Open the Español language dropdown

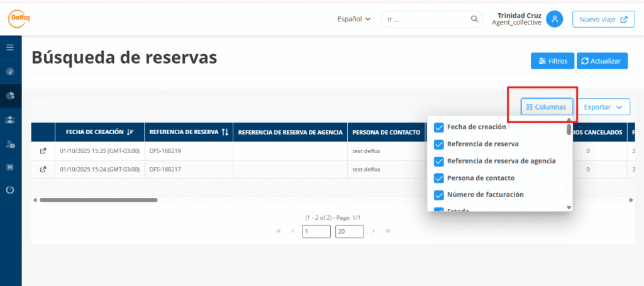click(353, 19)
